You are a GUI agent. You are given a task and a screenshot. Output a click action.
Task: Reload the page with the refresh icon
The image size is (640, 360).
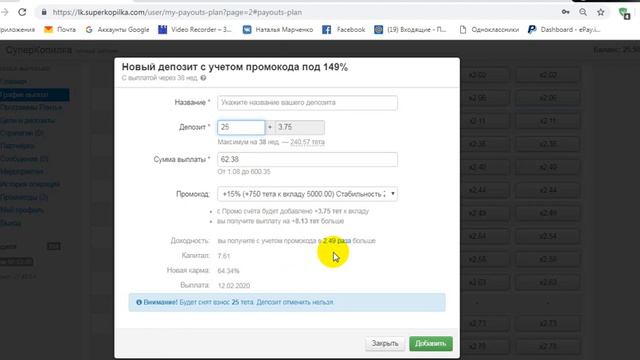tap(22, 12)
